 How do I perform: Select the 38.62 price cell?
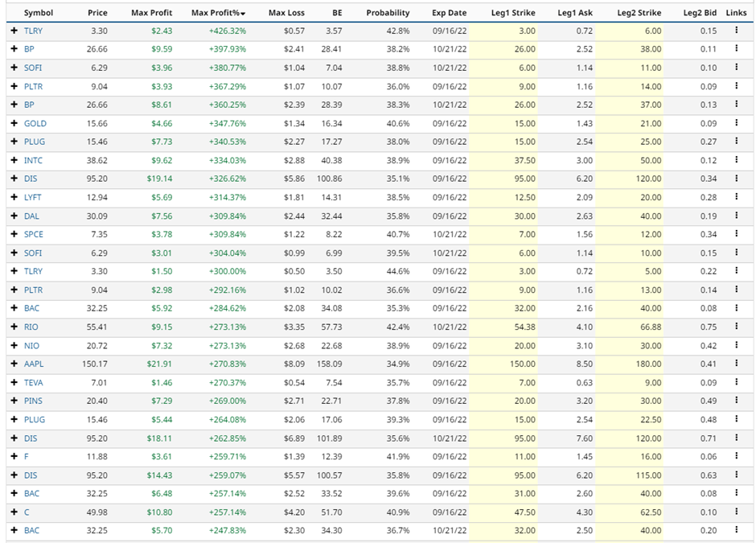point(97,161)
